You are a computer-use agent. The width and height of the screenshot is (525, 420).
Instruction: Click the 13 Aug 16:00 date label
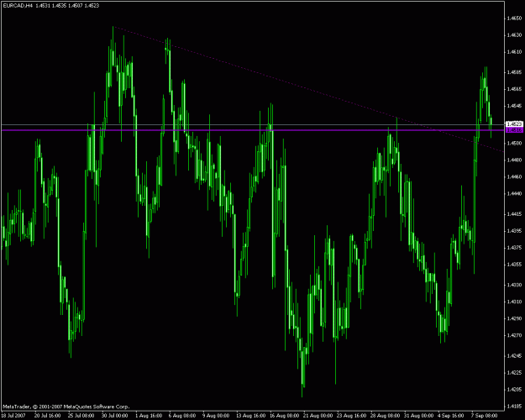[251, 416]
